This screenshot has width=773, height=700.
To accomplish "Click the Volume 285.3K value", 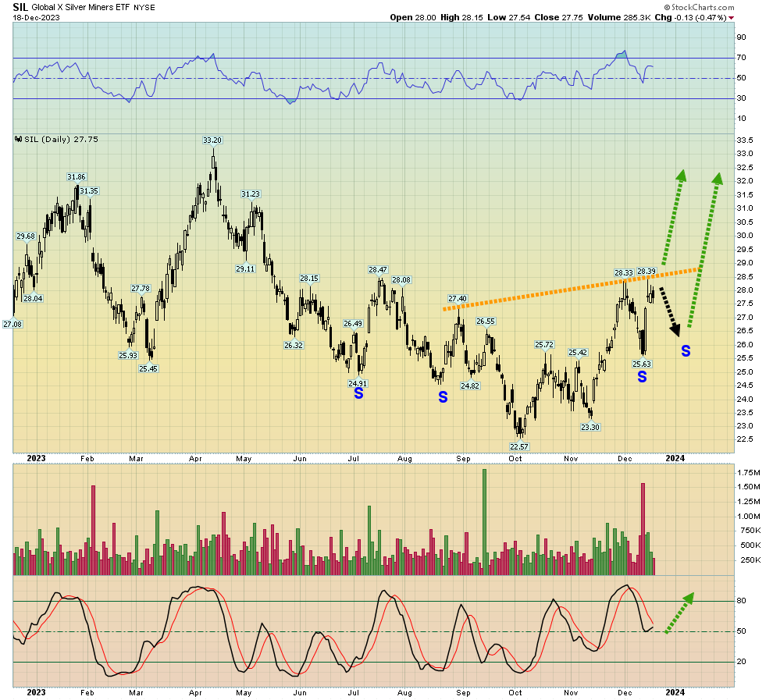I will (619, 17).
